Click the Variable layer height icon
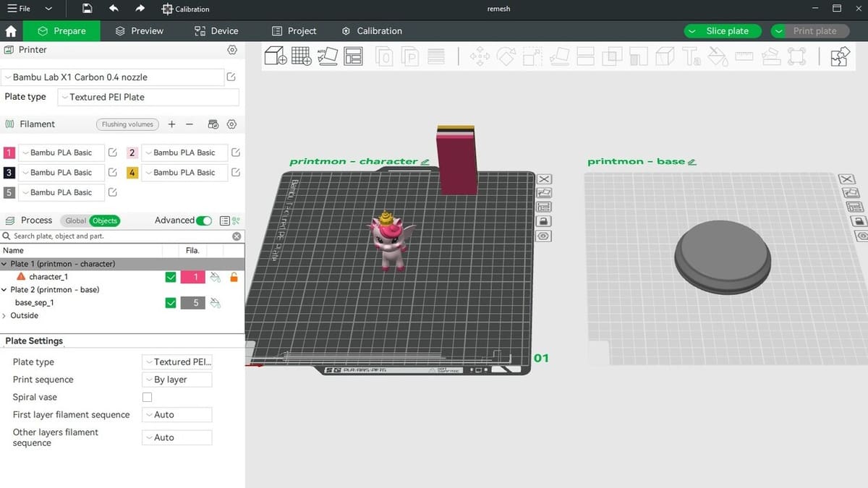The image size is (868, 488). click(436, 56)
